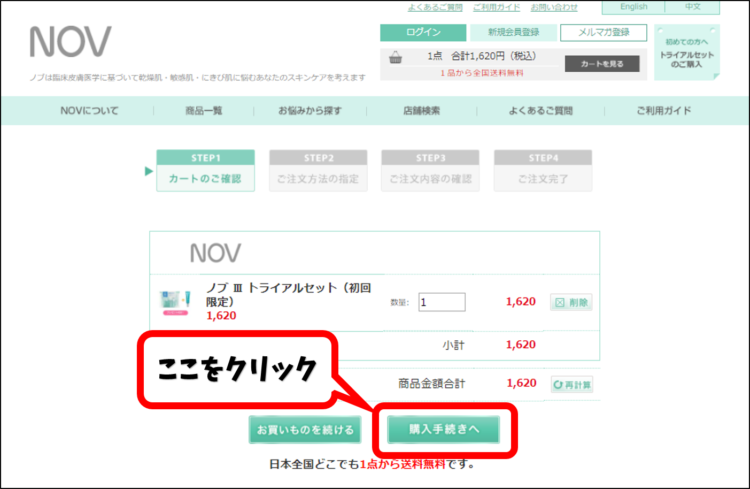This screenshot has height=489, width=750.
Task: Click the お買いものを続ける button
Action: (305, 430)
